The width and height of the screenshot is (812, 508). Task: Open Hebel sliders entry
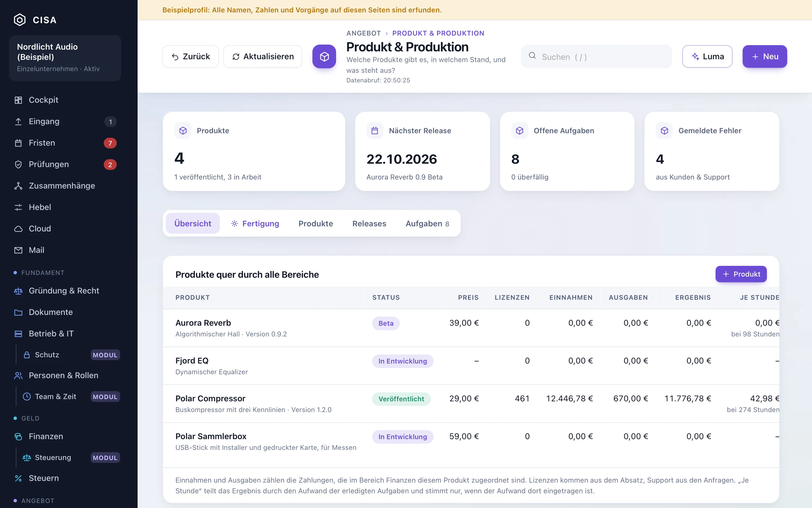pyautogui.click(x=65, y=207)
